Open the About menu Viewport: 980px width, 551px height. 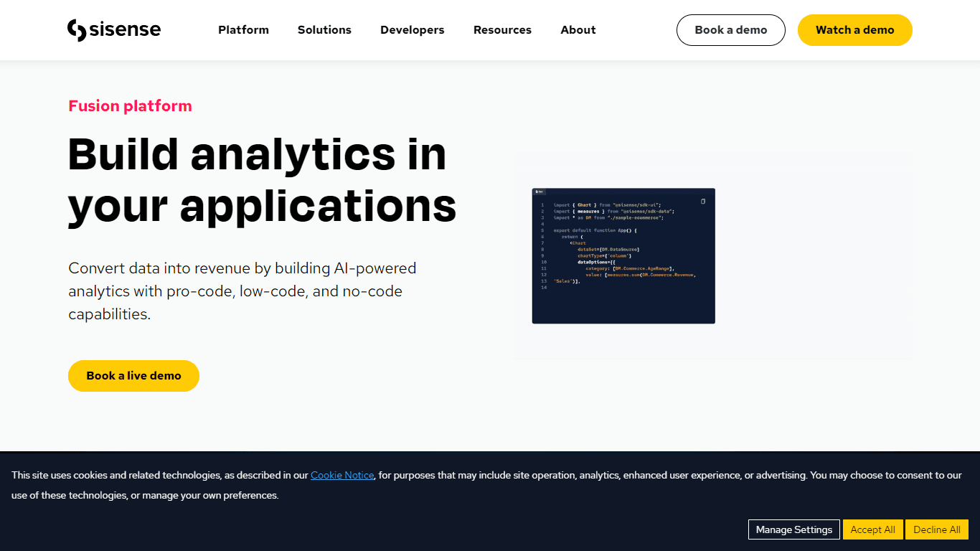(578, 30)
